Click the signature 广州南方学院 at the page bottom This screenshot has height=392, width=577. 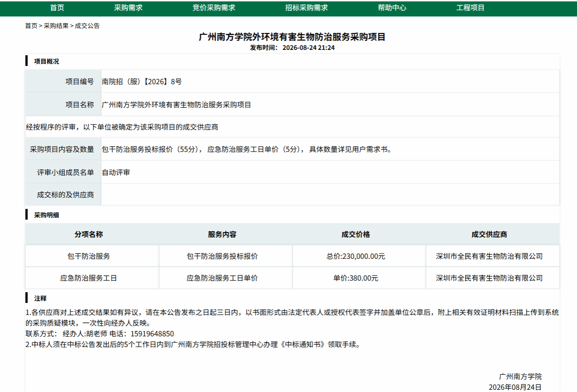[520, 376]
